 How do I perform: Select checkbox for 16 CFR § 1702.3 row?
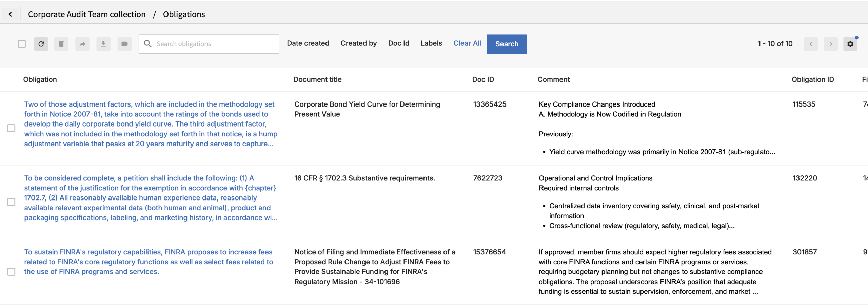[12, 202]
